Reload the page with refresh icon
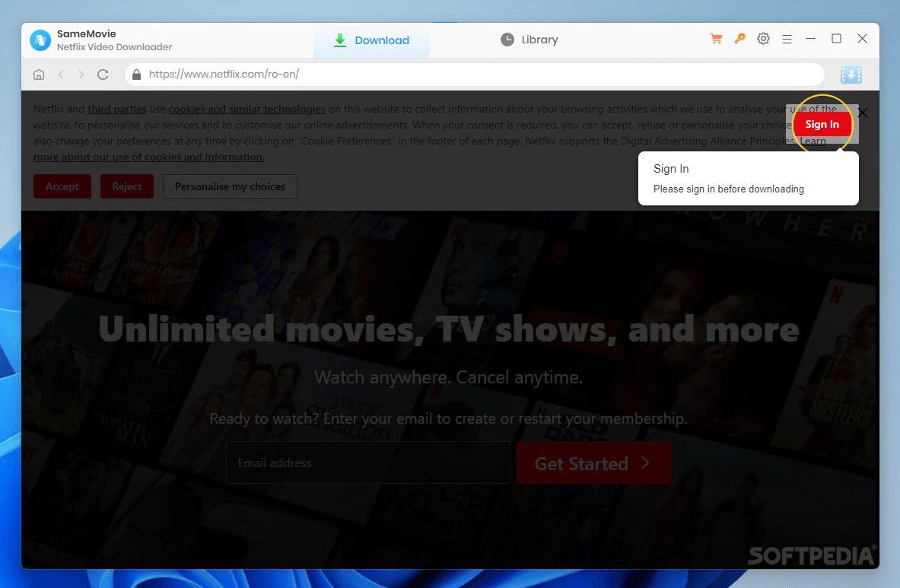 click(x=103, y=75)
